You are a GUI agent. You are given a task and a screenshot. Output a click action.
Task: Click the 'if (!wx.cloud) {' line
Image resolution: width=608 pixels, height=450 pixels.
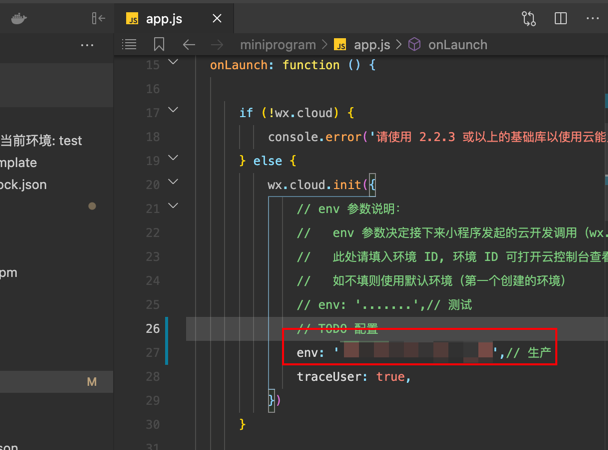[x=297, y=113]
